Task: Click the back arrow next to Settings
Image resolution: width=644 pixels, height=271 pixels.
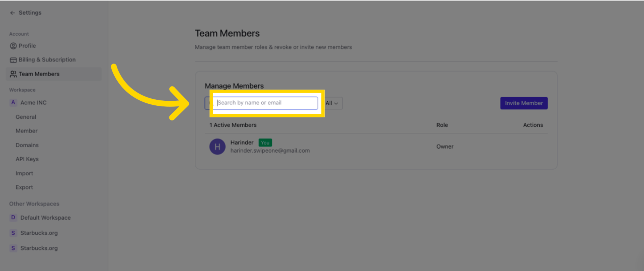Action: point(12,13)
